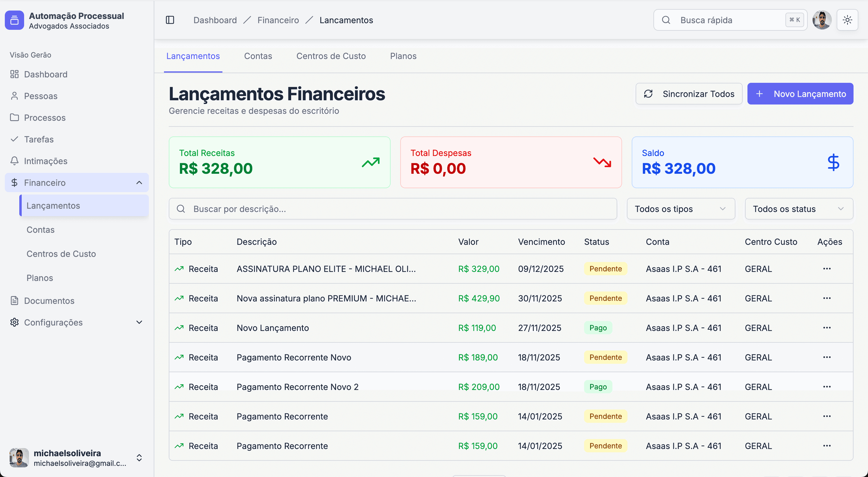Image resolution: width=868 pixels, height=477 pixels.
Task: Open the Todos os tipos dropdown
Action: pyautogui.click(x=680, y=209)
